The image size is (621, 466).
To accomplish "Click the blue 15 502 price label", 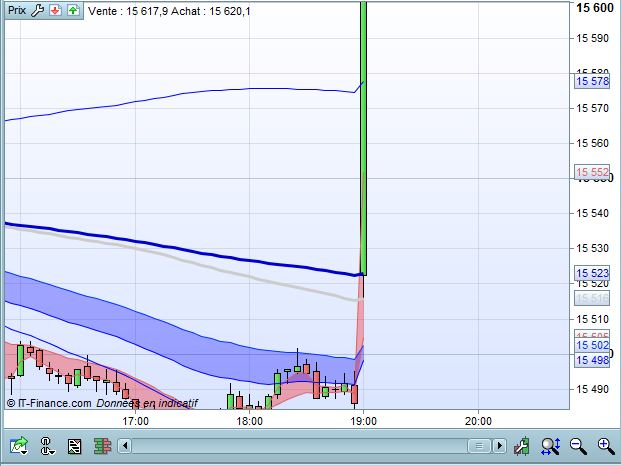I will tap(592, 345).
